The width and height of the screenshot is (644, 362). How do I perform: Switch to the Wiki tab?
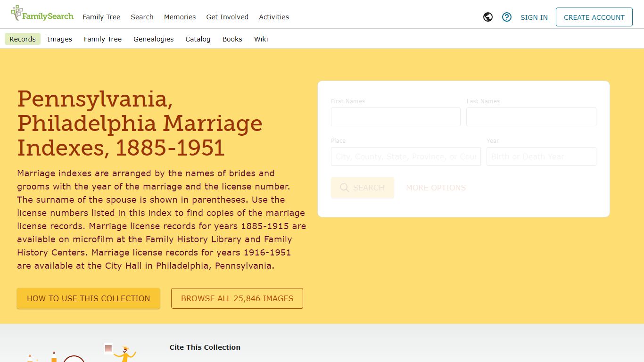pyautogui.click(x=261, y=39)
